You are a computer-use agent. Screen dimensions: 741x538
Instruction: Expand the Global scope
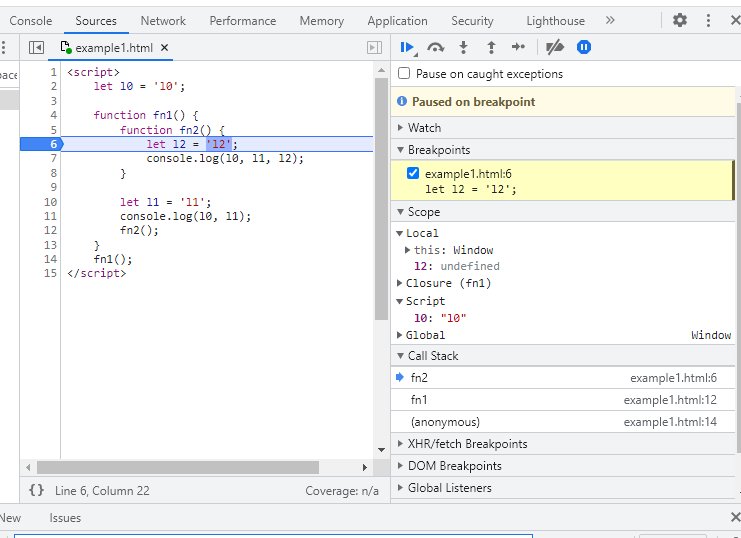coord(399,335)
